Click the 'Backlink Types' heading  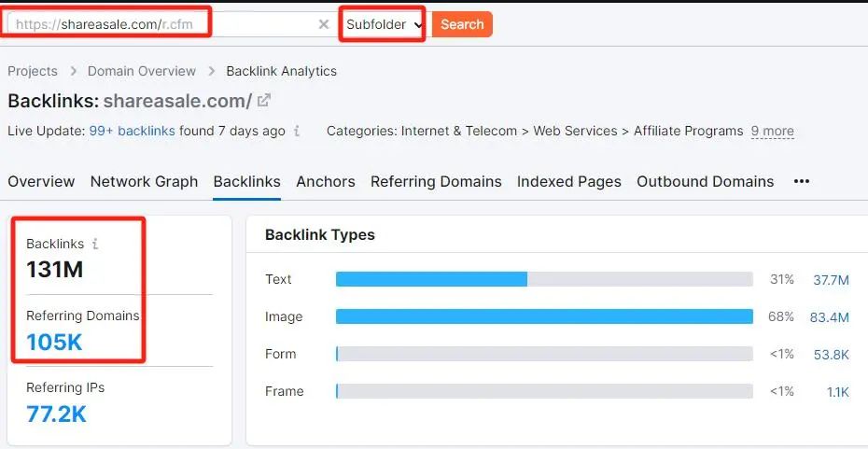coord(320,234)
